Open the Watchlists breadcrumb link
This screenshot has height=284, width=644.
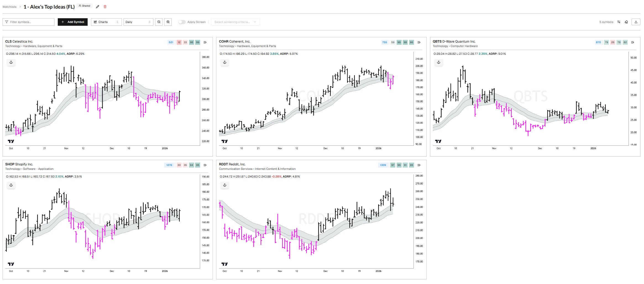[x=9, y=7]
